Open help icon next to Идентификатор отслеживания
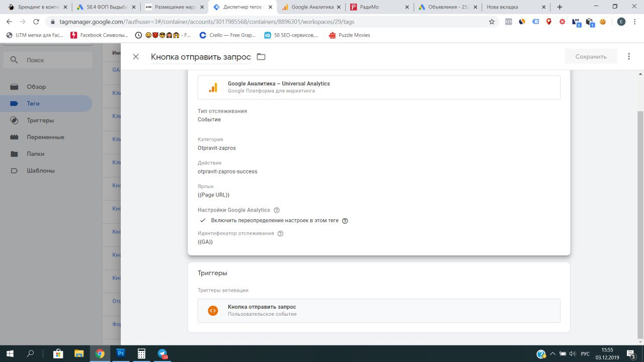 pyautogui.click(x=280, y=234)
